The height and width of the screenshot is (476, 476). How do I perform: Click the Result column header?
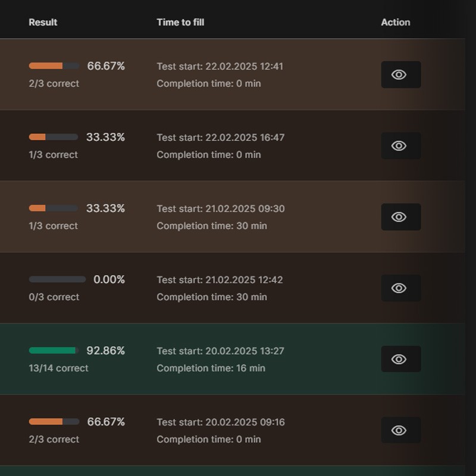(x=43, y=22)
